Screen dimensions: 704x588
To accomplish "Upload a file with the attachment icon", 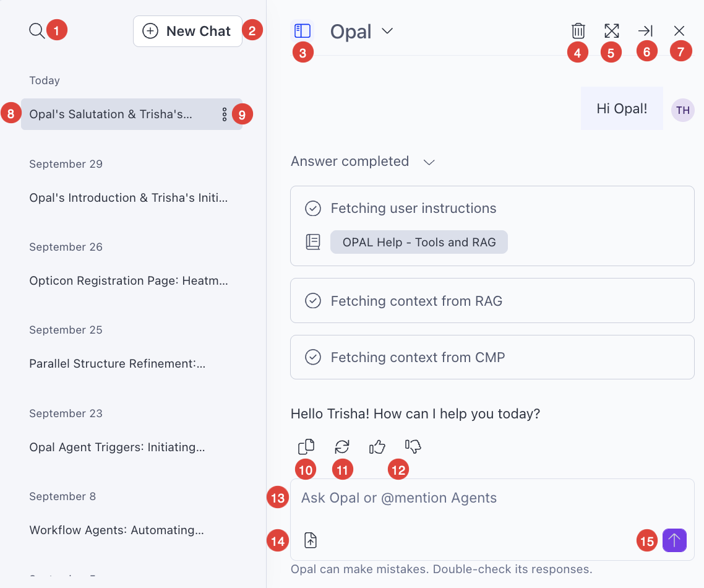I will (311, 540).
